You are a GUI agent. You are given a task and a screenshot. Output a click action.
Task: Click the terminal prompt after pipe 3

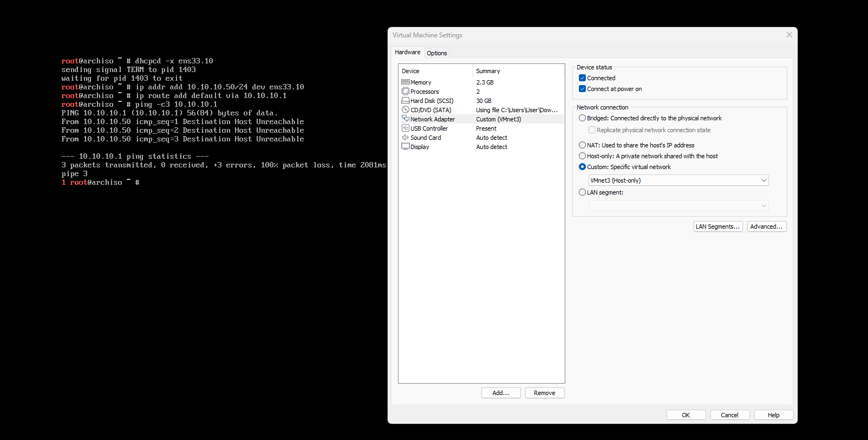click(x=100, y=183)
